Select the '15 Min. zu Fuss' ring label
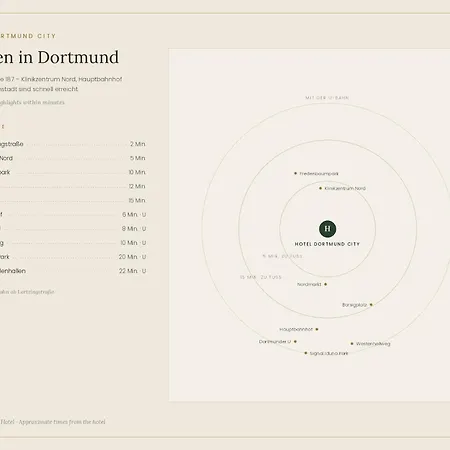450x450 pixels. click(x=261, y=277)
